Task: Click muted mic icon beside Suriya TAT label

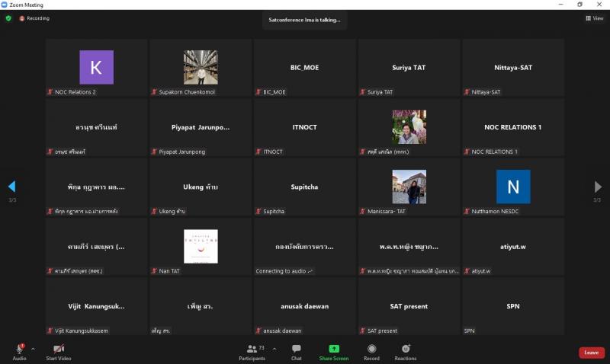Action: click(x=363, y=92)
